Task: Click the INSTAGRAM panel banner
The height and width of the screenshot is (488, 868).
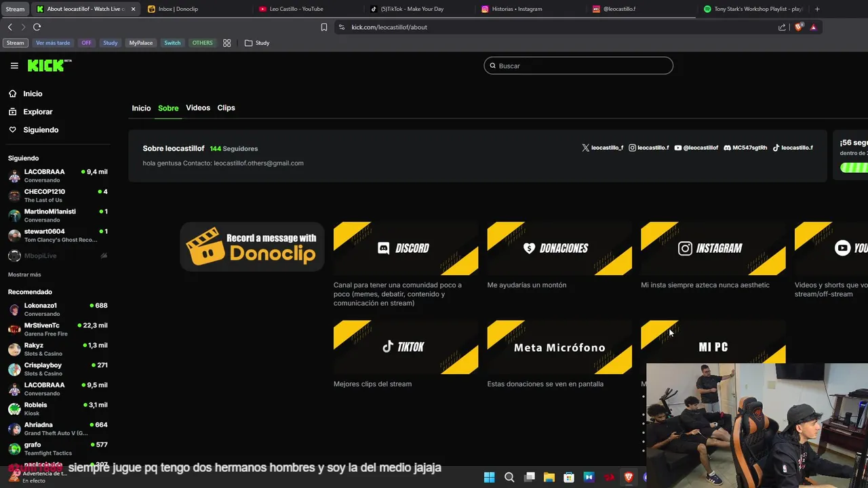Action: click(x=713, y=248)
